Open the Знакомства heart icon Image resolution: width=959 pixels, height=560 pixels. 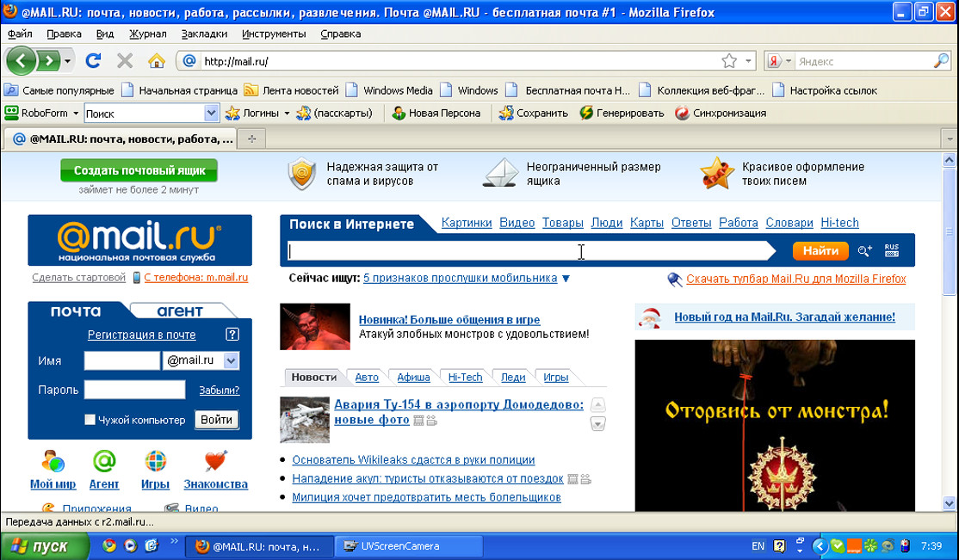click(x=215, y=463)
